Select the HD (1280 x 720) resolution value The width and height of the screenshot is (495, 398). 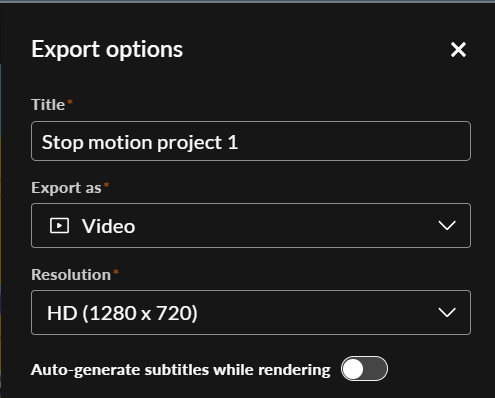[x=122, y=313]
